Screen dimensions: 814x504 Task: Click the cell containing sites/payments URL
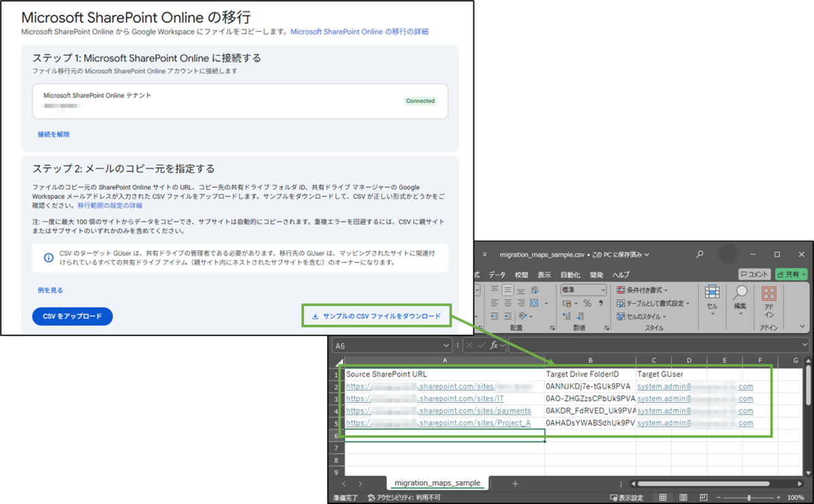[444, 410]
